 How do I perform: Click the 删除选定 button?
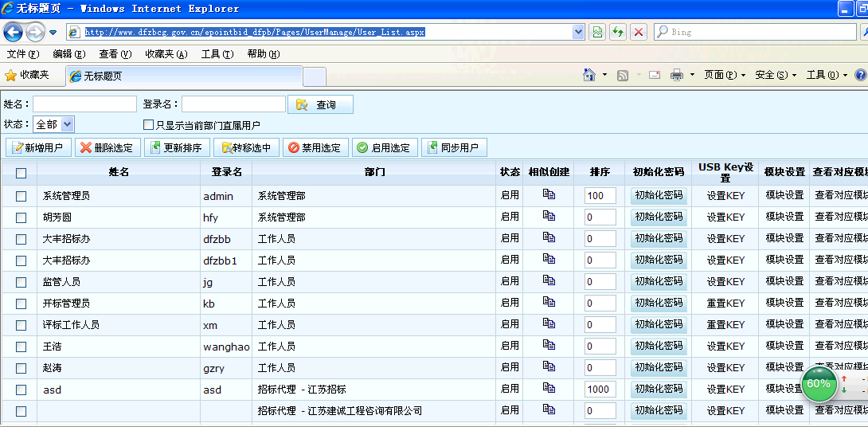(108, 147)
